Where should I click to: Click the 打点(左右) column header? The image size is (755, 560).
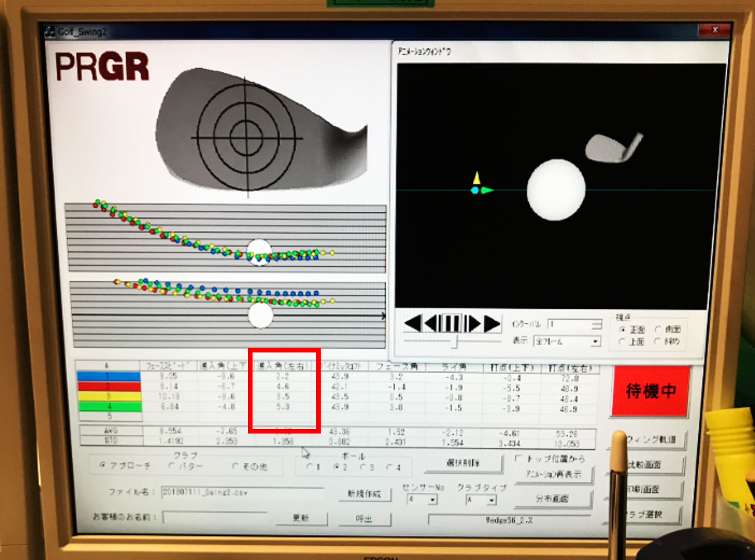pos(570,368)
